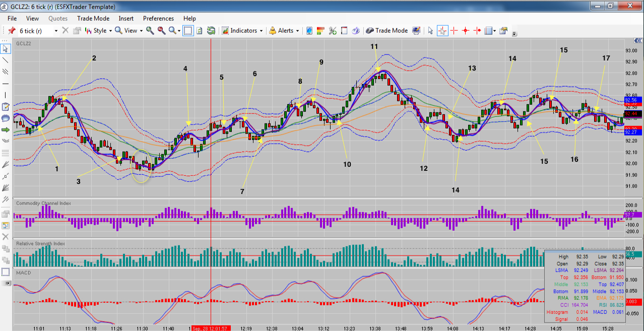The image size is (644, 331).
Task: Select the line with square handle tool
Action: (x=6, y=176)
